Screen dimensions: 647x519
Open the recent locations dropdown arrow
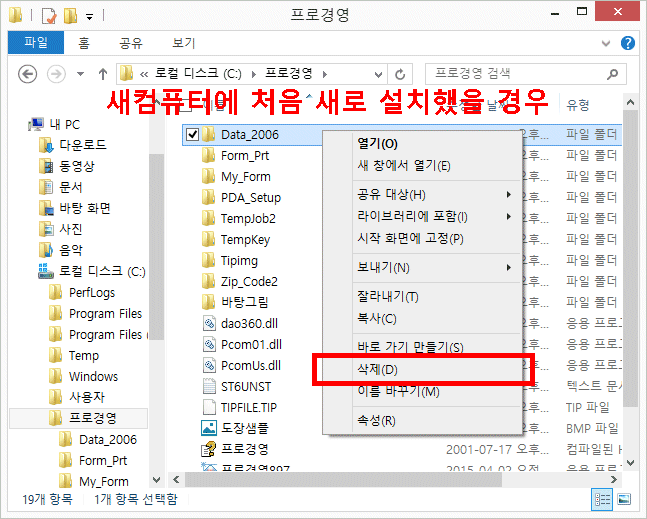pos(80,74)
